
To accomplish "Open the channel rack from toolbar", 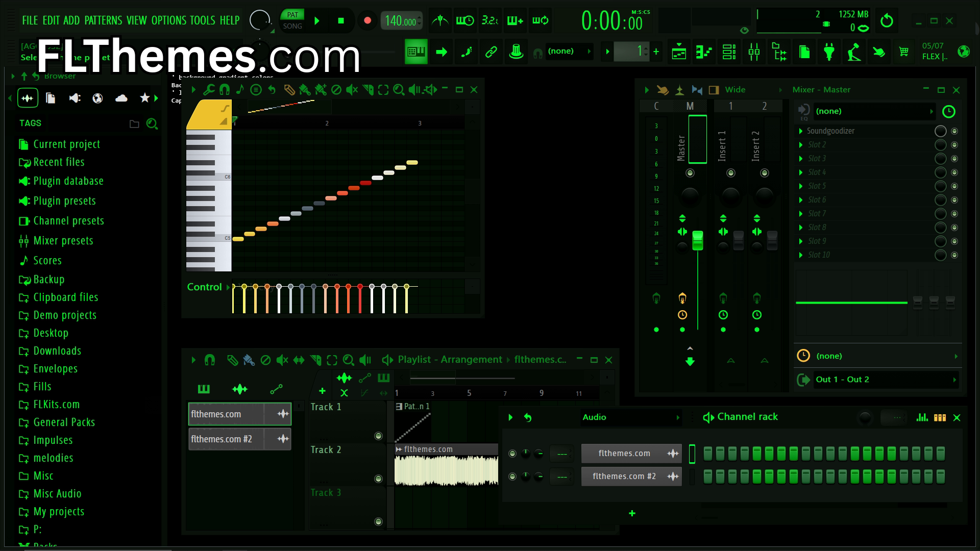I will click(729, 52).
